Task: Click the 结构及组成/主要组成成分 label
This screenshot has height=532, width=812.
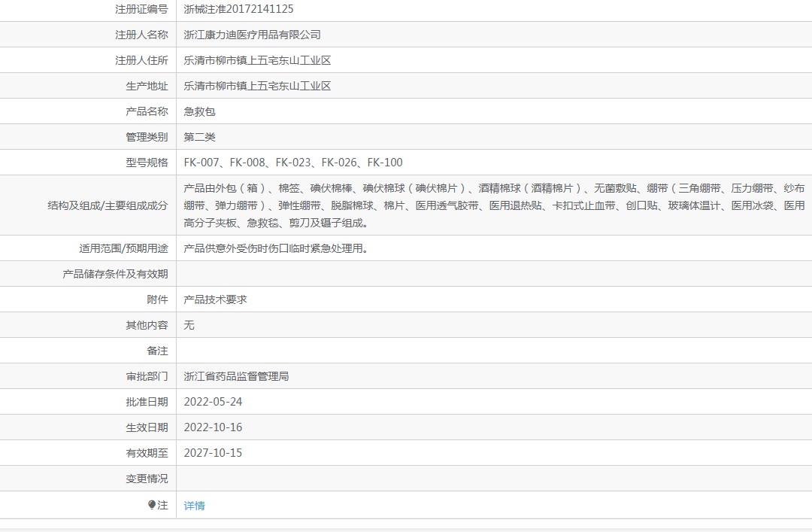Action: point(108,205)
